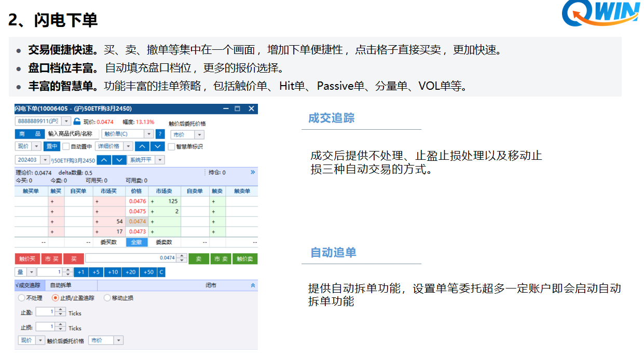This screenshot has height=357, width=644.
Task: Enable the 自动置中 checkbox
Action: tap(66, 146)
